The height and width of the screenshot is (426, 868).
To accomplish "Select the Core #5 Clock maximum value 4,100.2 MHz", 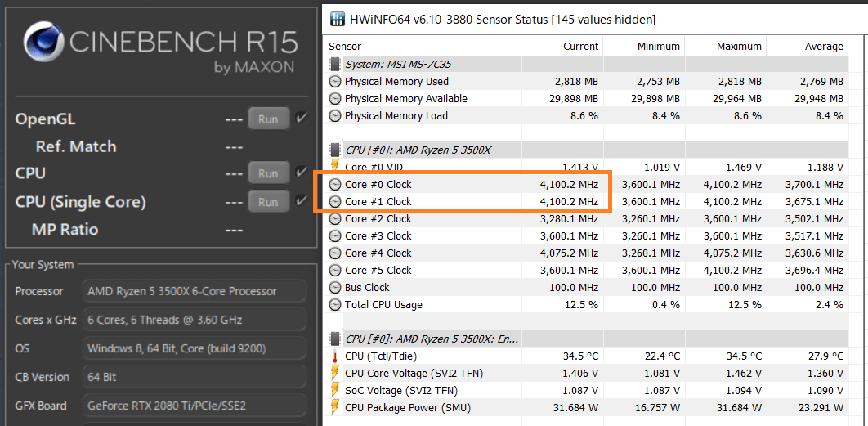I will (732, 271).
